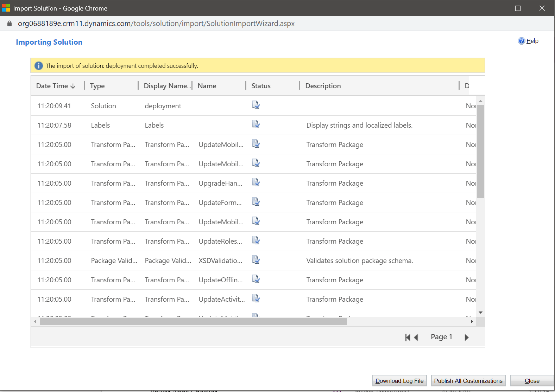
Task: Select 'Validates solution package schema.' description
Action: pyautogui.click(x=360, y=261)
